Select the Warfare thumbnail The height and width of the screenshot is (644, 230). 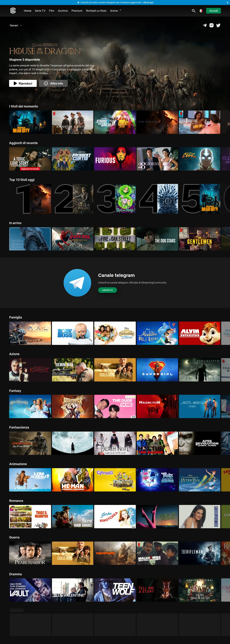[x=115, y=553]
